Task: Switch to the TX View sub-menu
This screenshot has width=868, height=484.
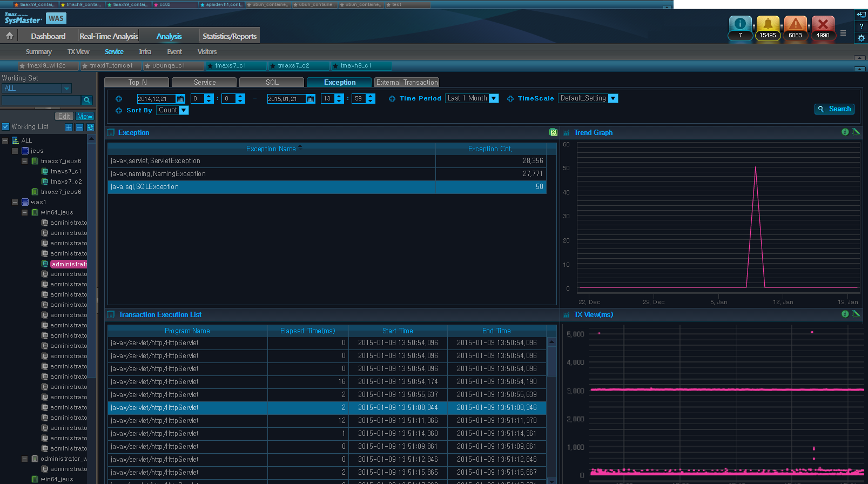Action: coord(78,52)
